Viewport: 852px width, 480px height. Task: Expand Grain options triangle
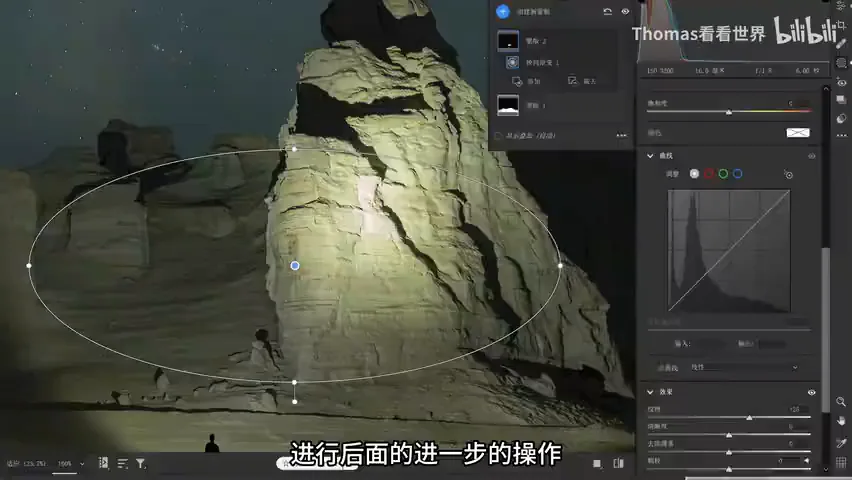(x=807, y=460)
